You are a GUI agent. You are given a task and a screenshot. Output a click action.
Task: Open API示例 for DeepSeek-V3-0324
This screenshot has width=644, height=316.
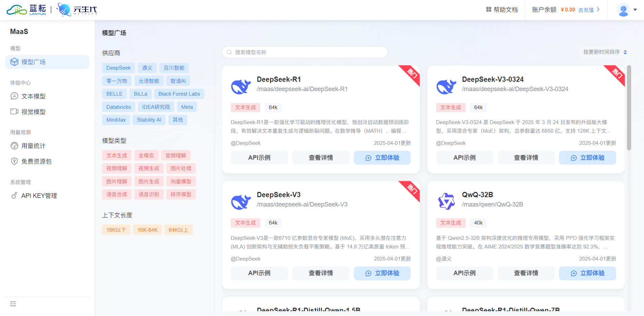465,158
